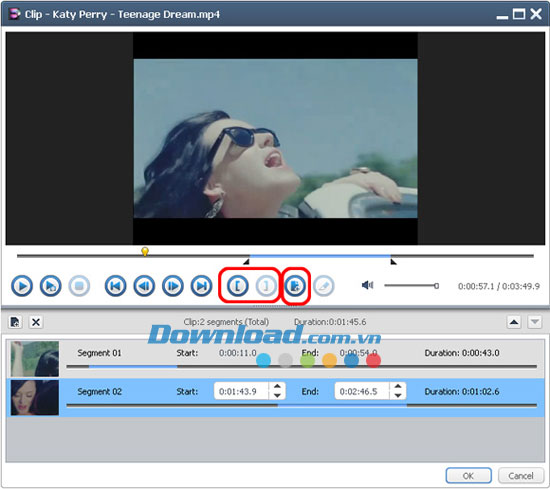Set the segment start point bracket

click(237, 286)
